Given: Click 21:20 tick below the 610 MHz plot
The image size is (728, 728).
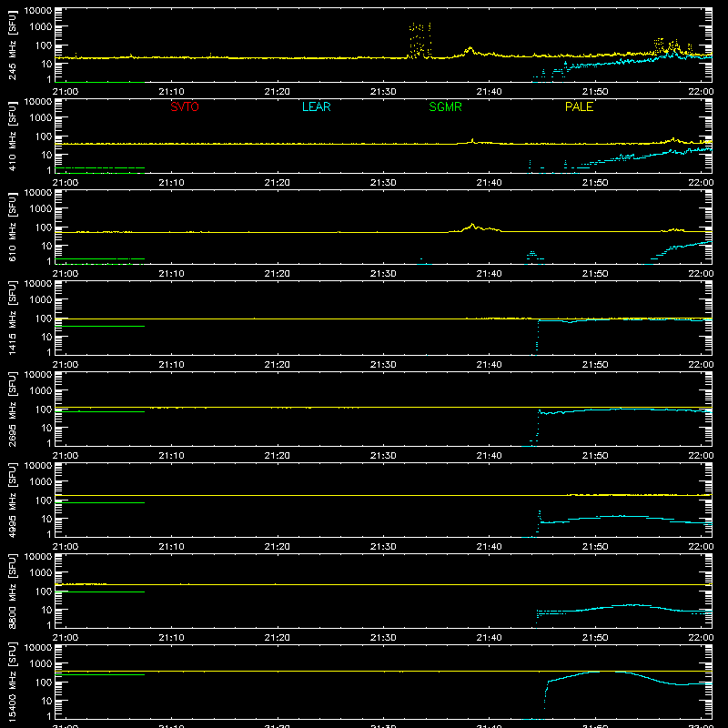Looking at the screenshot, I should point(278,274).
